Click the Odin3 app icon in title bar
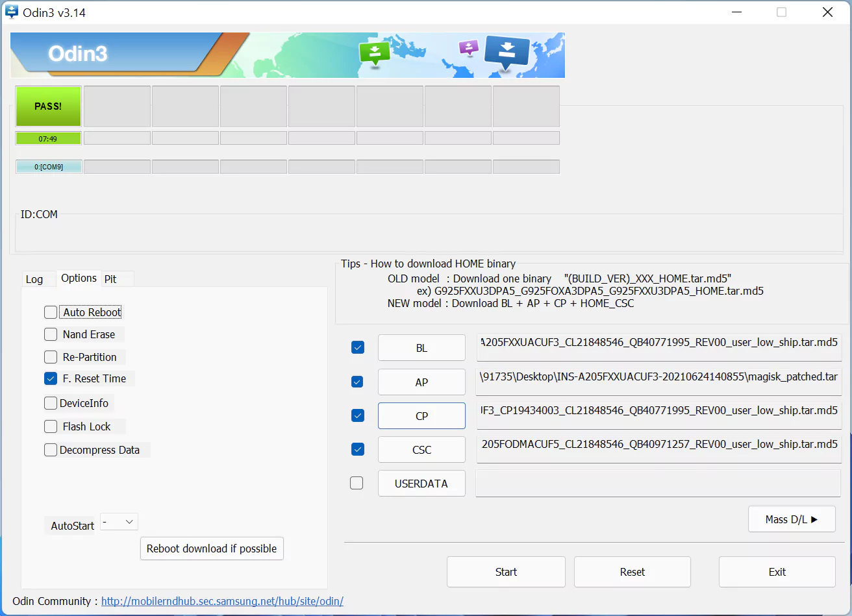Screen dimensions: 852x616 click(x=11, y=12)
